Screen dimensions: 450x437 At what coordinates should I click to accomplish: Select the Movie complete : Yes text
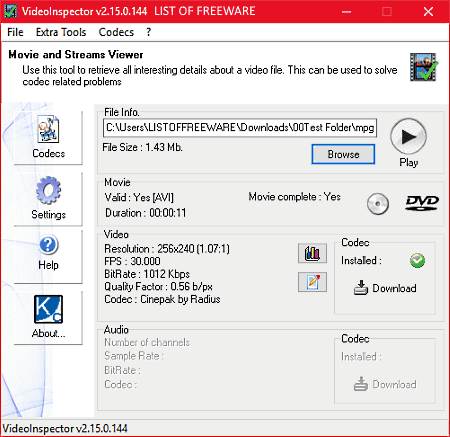[294, 197]
